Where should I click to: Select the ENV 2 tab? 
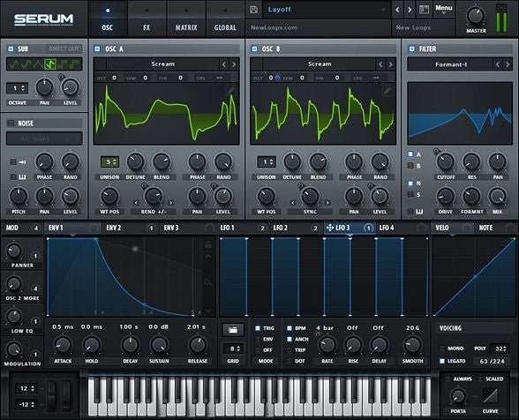point(130,228)
